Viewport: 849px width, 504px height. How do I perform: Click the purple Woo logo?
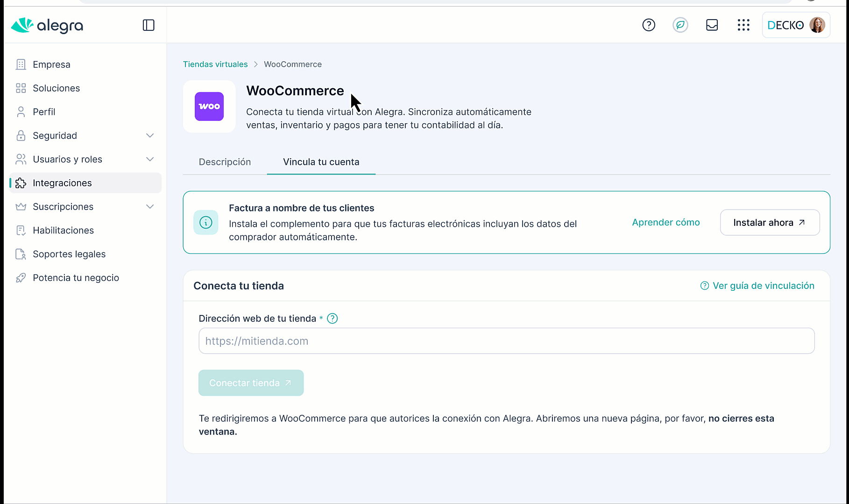(x=209, y=106)
